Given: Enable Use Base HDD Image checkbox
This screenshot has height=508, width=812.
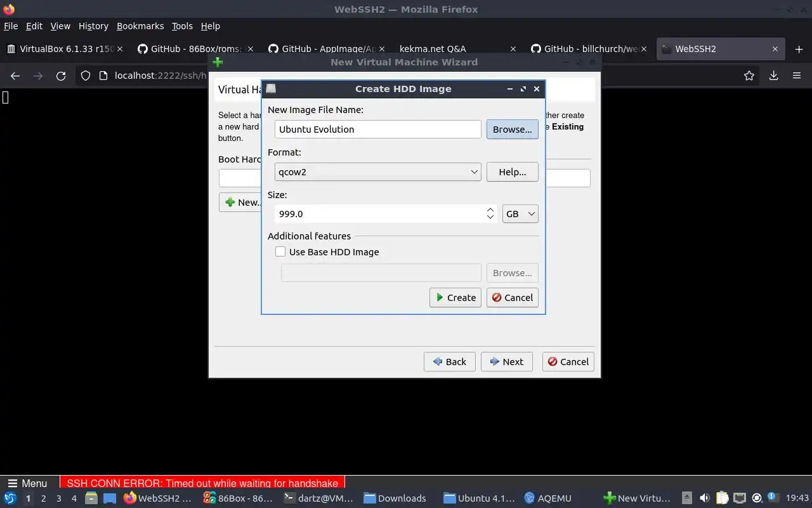Looking at the screenshot, I should (x=280, y=251).
